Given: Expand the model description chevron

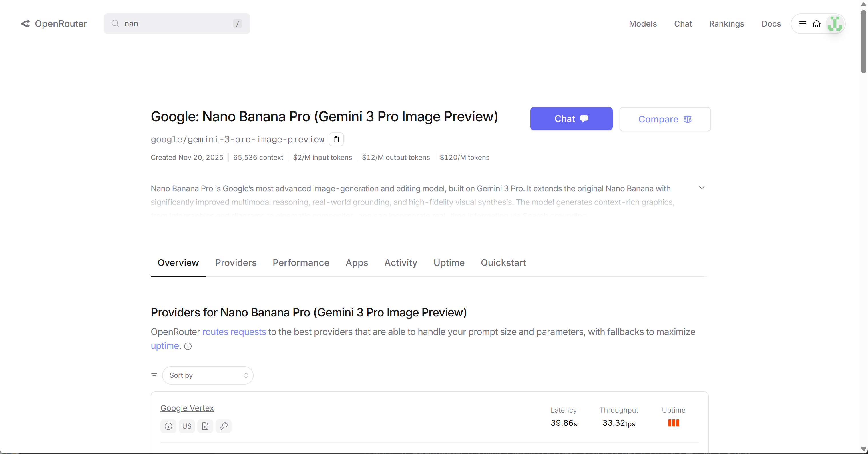Looking at the screenshot, I should pos(702,187).
